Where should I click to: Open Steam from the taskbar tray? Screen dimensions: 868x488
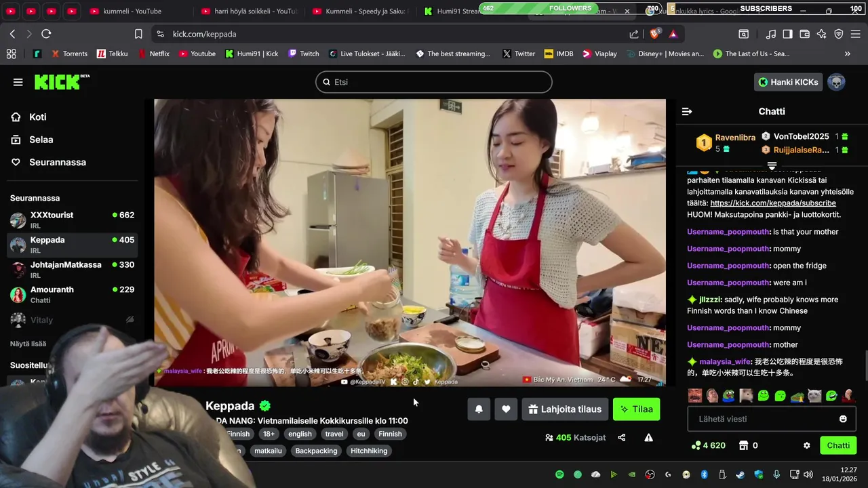click(741, 474)
